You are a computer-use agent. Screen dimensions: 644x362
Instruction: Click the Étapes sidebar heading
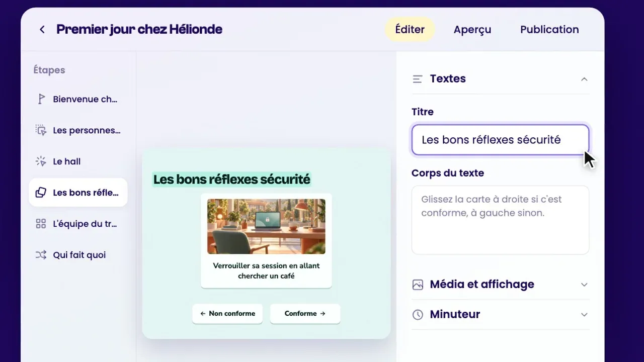[49, 70]
